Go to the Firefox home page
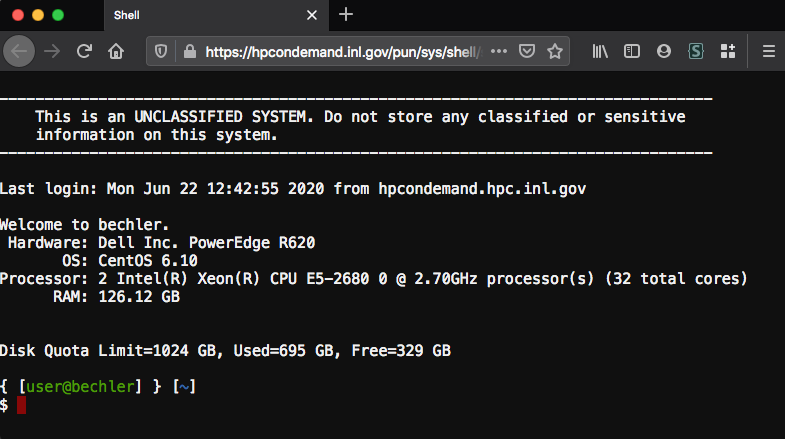Viewport: 785px width, 439px height. point(116,51)
